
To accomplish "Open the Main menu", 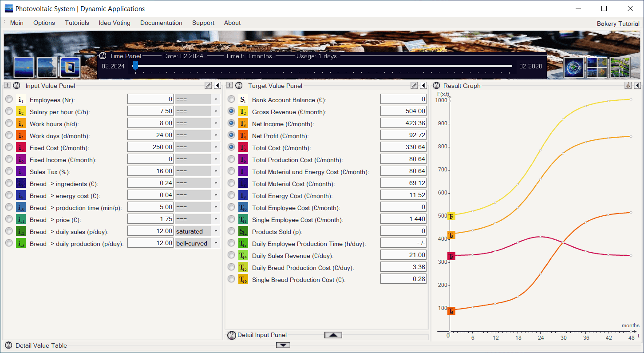I will (x=17, y=23).
